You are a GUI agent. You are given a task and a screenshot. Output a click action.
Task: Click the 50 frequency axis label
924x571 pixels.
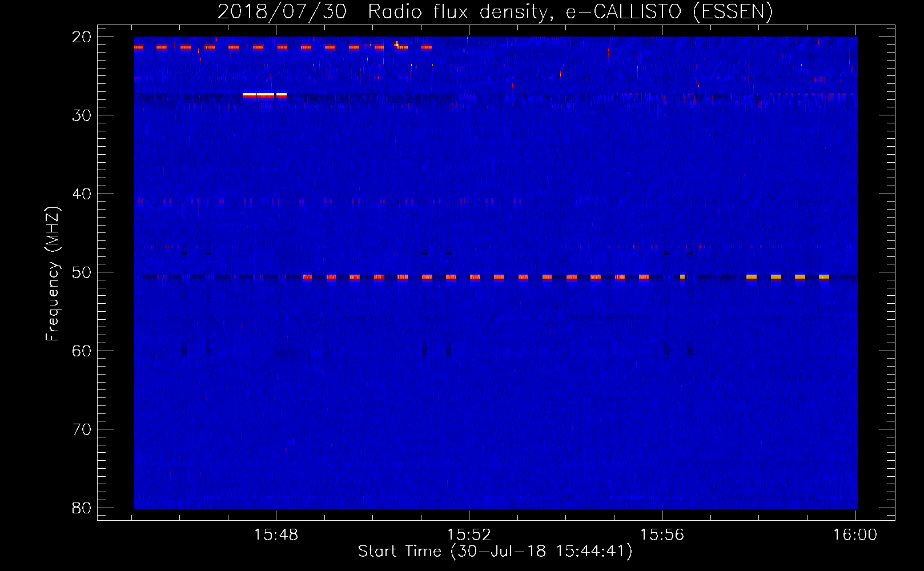click(x=82, y=272)
